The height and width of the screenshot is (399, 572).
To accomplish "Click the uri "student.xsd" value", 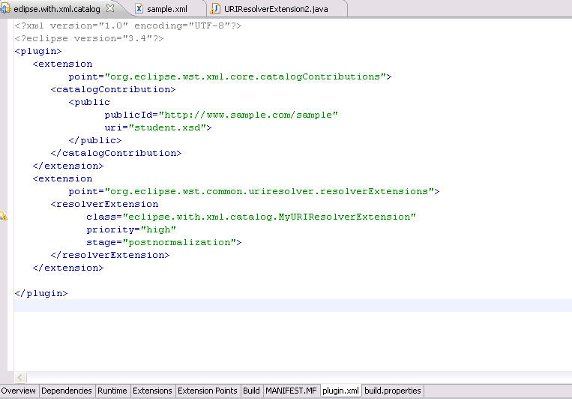I will tap(167, 128).
